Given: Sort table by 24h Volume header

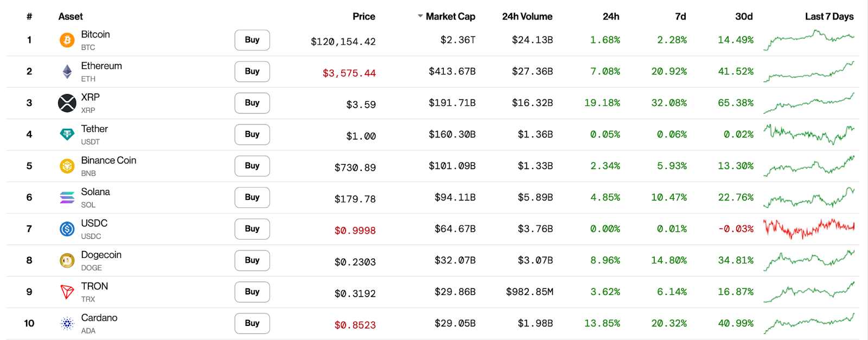Looking at the screenshot, I should (x=527, y=16).
